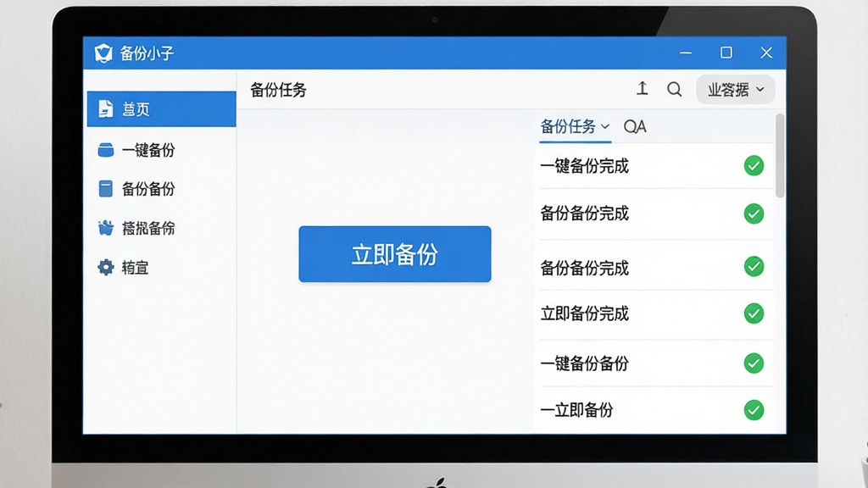Click green check next to 一立即备份
Screen dimensions: 868x488
(x=754, y=411)
